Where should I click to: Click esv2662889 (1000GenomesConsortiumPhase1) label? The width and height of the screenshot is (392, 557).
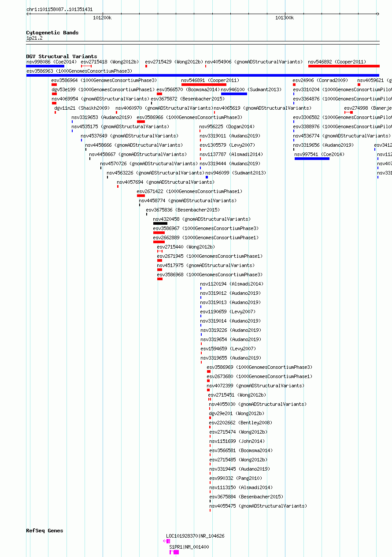coord(206,238)
